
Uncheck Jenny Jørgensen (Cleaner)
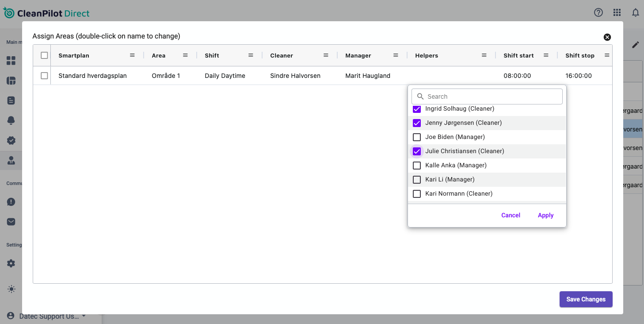click(417, 123)
